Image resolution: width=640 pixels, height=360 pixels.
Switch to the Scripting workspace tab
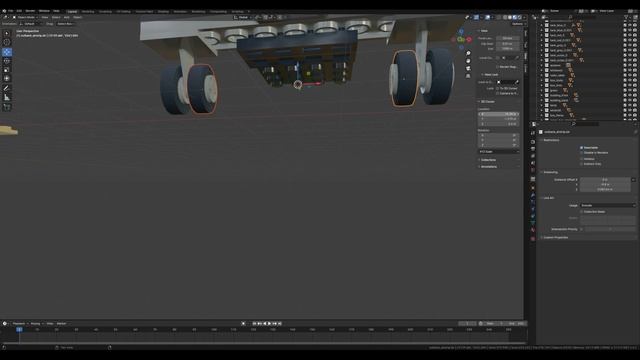238,11
